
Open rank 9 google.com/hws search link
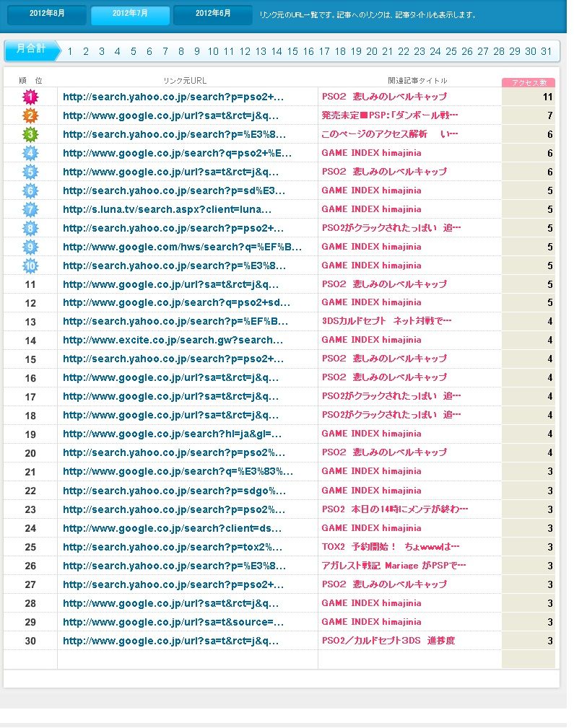coord(182,247)
